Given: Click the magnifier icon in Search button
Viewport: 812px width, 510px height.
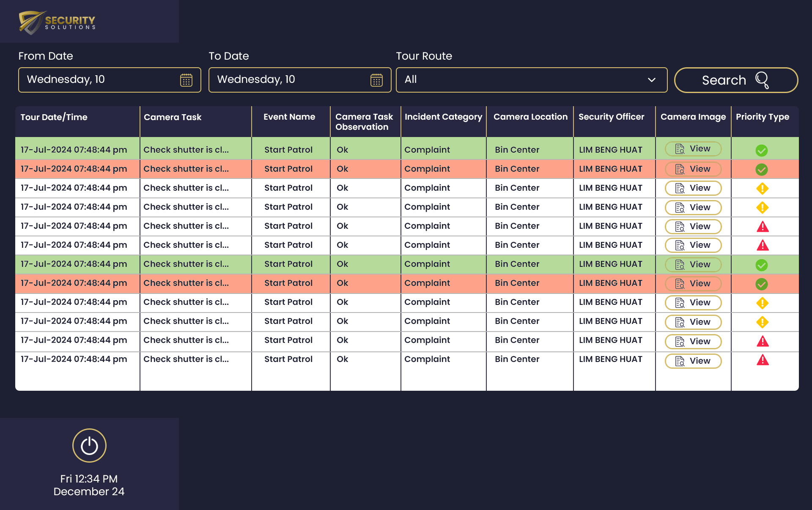Looking at the screenshot, I should (x=762, y=80).
